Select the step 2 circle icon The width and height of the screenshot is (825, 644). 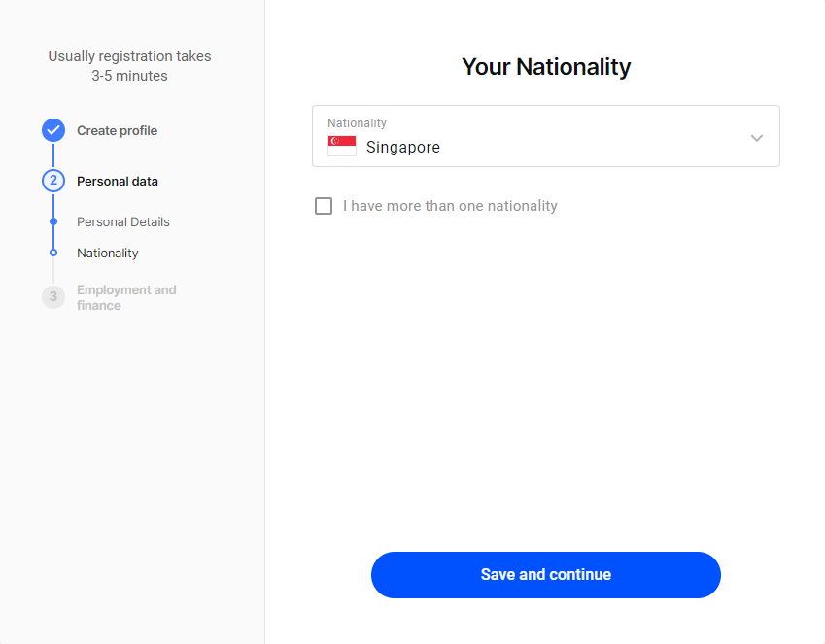point(53,181)
